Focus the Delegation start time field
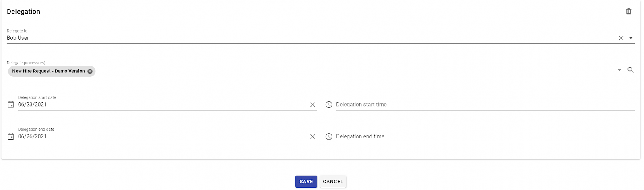The image size is (644, 190). (x=485, y=105)
